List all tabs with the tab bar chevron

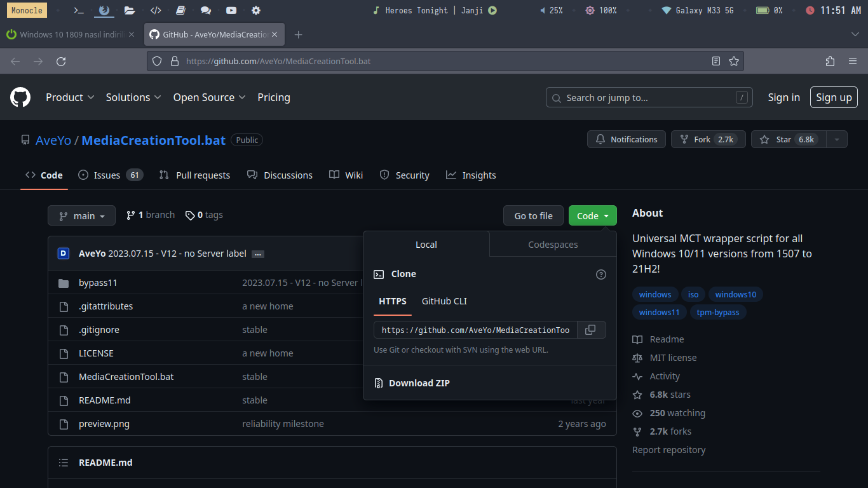(x=855, y=34)
